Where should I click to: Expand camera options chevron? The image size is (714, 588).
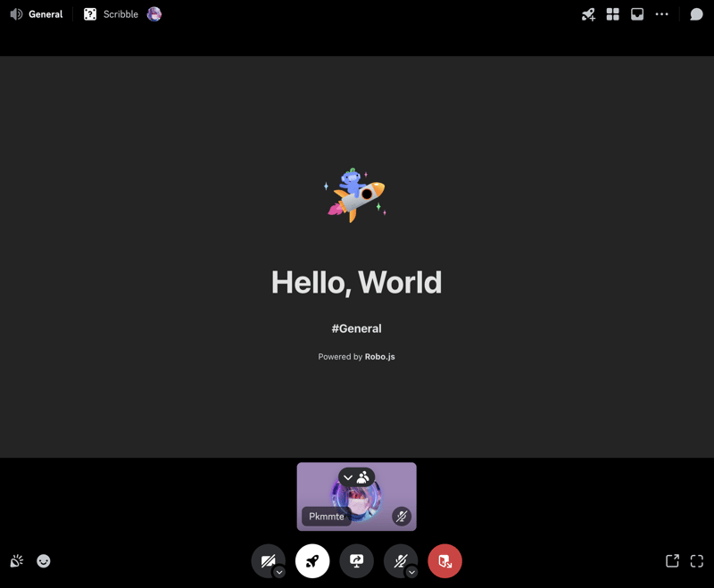click(x=279, y=572)
